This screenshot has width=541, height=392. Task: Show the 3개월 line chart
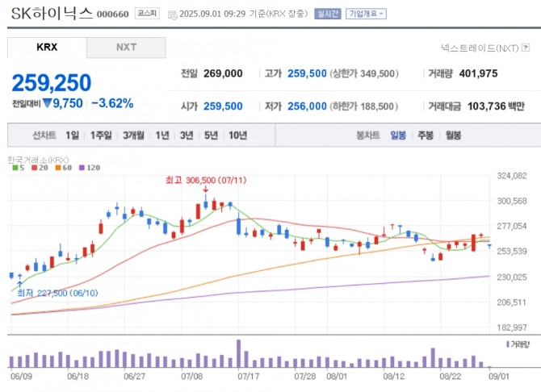(x=133, y=136)
